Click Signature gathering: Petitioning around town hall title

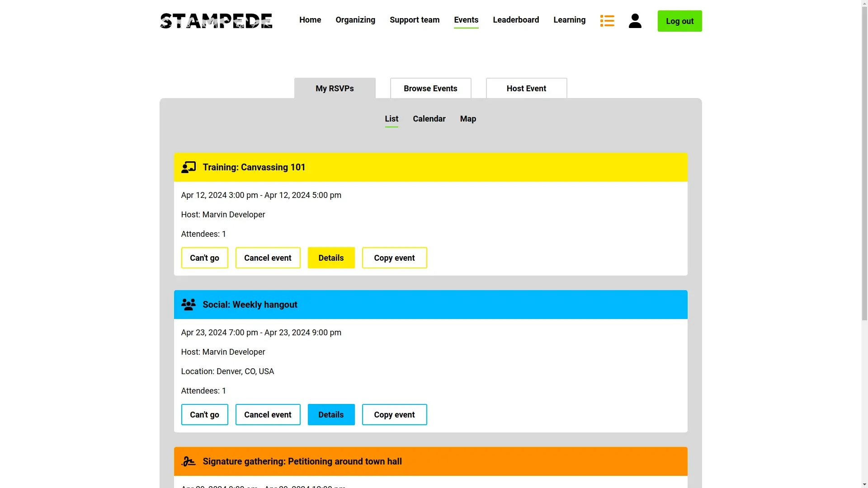(302, 461)
